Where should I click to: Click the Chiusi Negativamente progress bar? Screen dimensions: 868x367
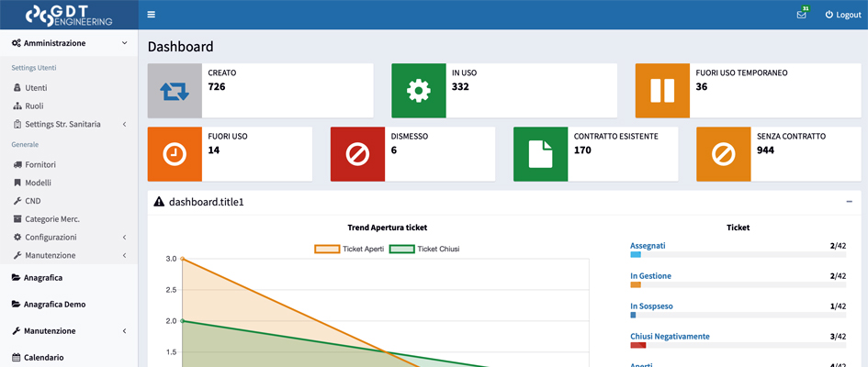pos(738,346)
